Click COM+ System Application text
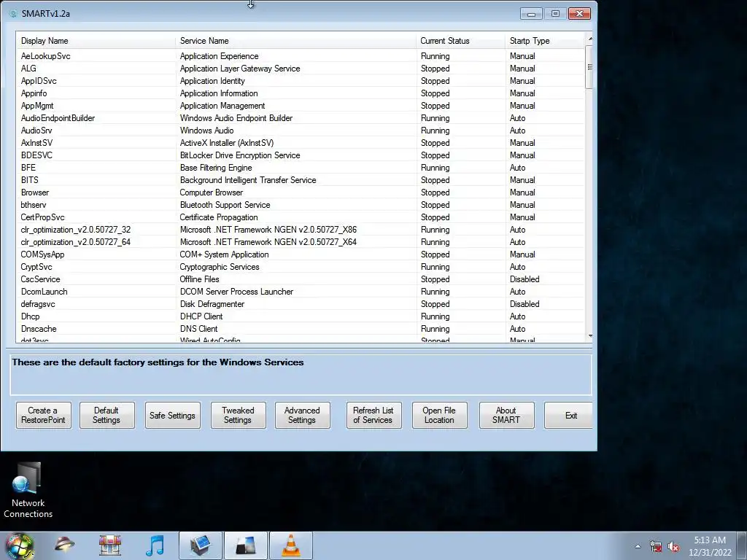The height and width of the screenshot is (560, 747). click(x=224, y=254)
